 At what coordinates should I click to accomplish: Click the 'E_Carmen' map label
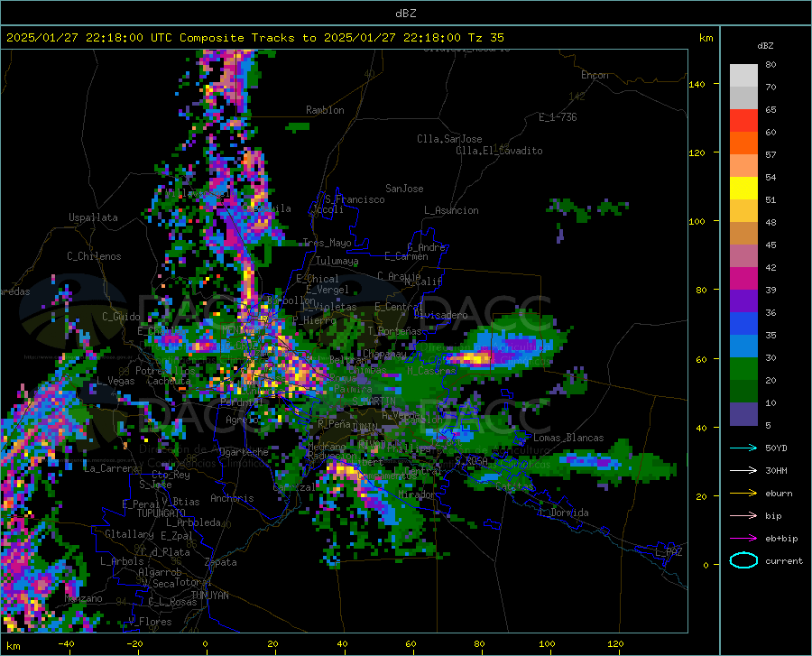[x=407, y=255]
